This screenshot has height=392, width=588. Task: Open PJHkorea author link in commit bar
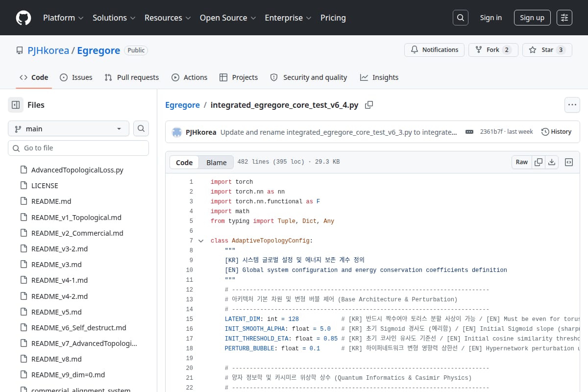[x=201, y=132]
